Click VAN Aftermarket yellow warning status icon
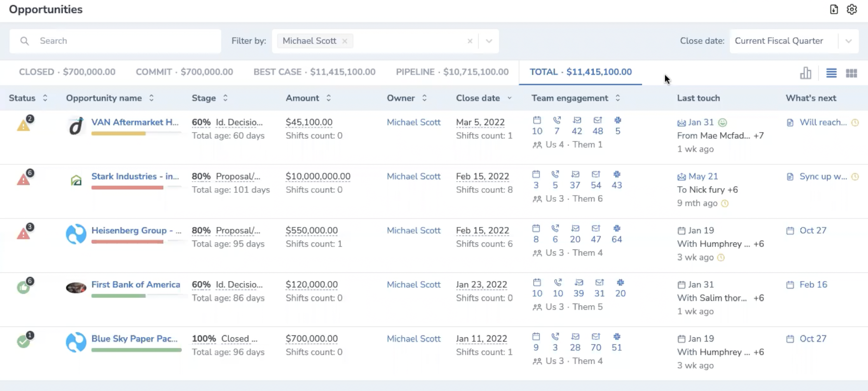The image size is (868, 391). pos(24,126)
